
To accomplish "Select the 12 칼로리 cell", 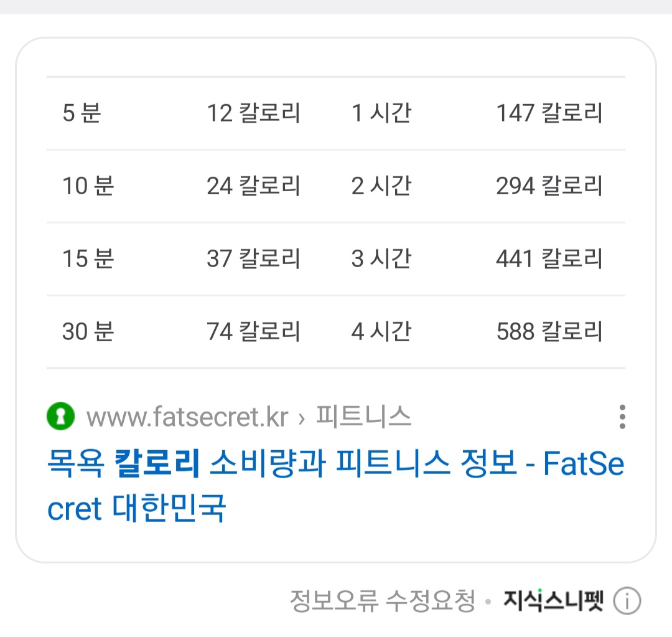I will pos(253,113).
